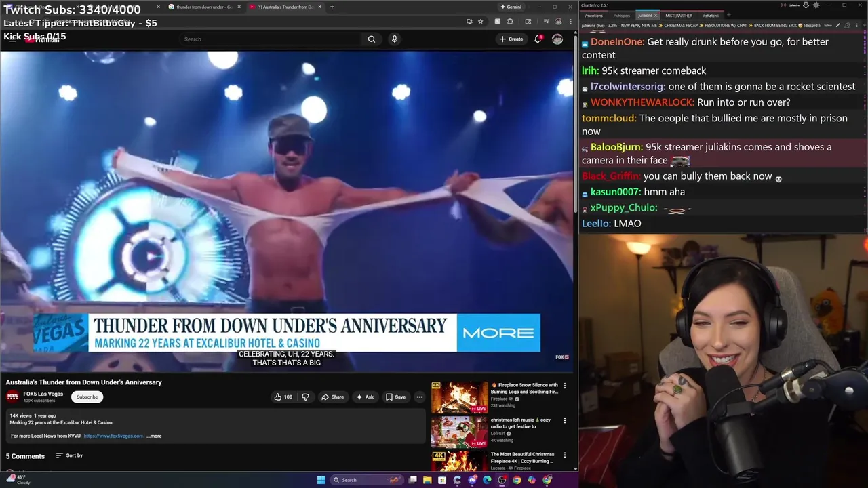Open YouTube notifications bell
The image size is (868, 488).
(x=538, y=39)
